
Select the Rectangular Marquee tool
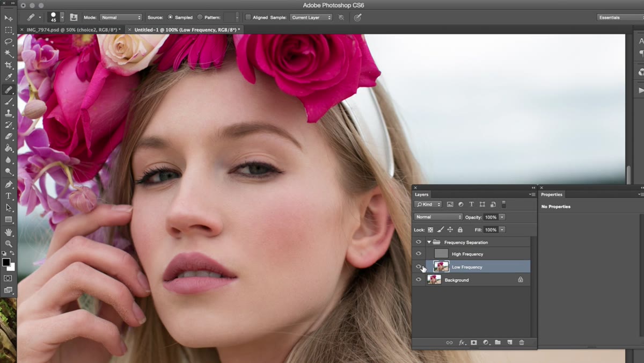[x=9, y=30]
